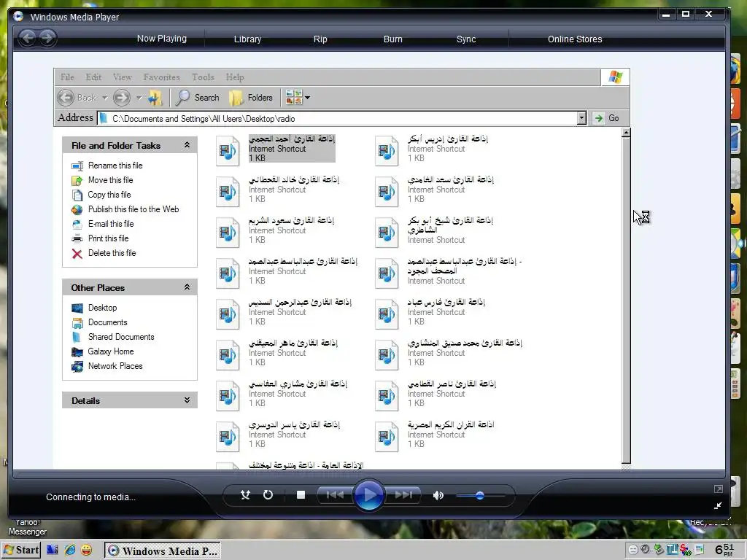Open the Sync tab
The image size is (747, 560).
point(466,39)
